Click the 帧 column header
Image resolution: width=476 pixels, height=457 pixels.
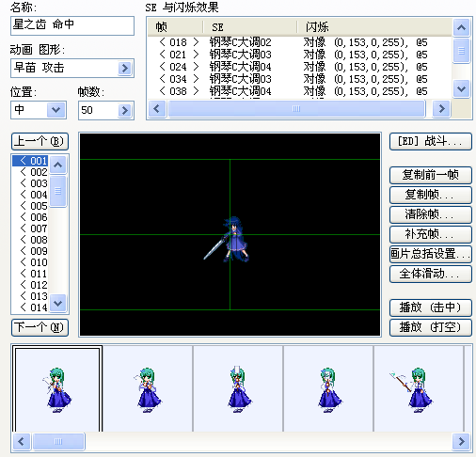[176, 27]
